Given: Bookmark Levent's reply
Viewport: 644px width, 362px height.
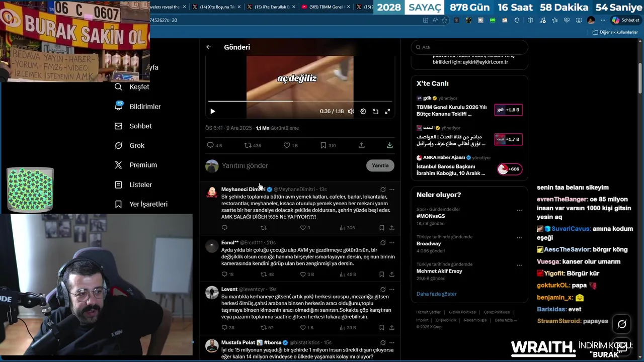Looking at the screenshot, I should [381, 328].
